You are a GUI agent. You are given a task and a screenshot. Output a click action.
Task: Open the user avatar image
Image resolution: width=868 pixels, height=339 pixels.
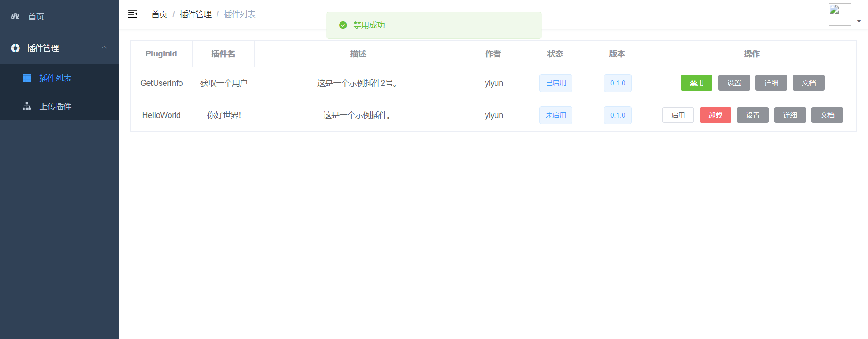click(x=840, y=14)
